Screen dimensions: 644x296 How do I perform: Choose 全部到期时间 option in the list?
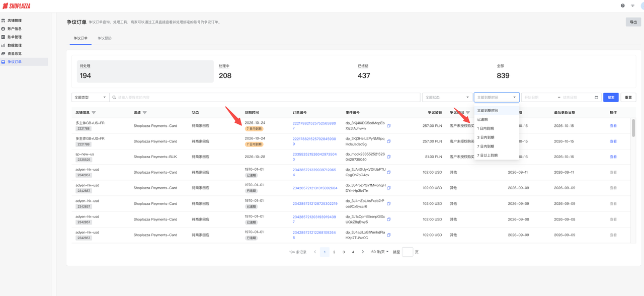(x=497, y=110)
